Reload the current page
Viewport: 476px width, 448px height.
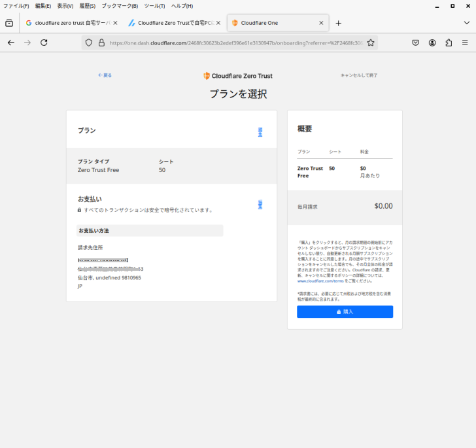coord(44,43)
